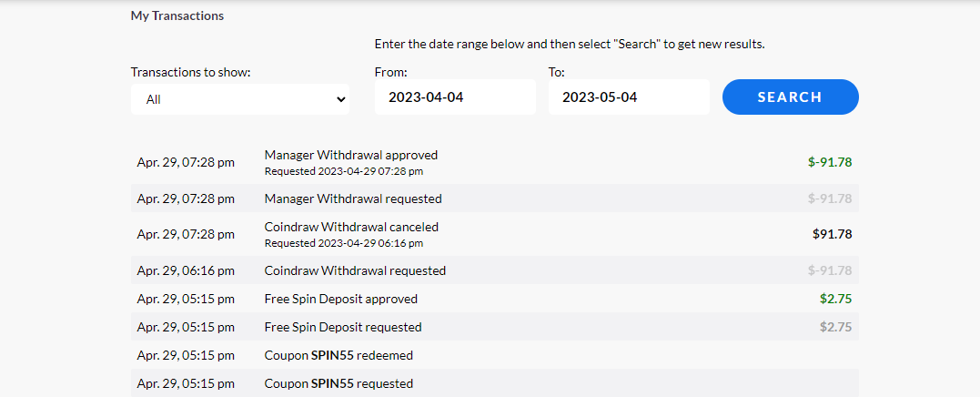
Task: Select the Coupon SPIN55 requested row
Action: [338, 383]
